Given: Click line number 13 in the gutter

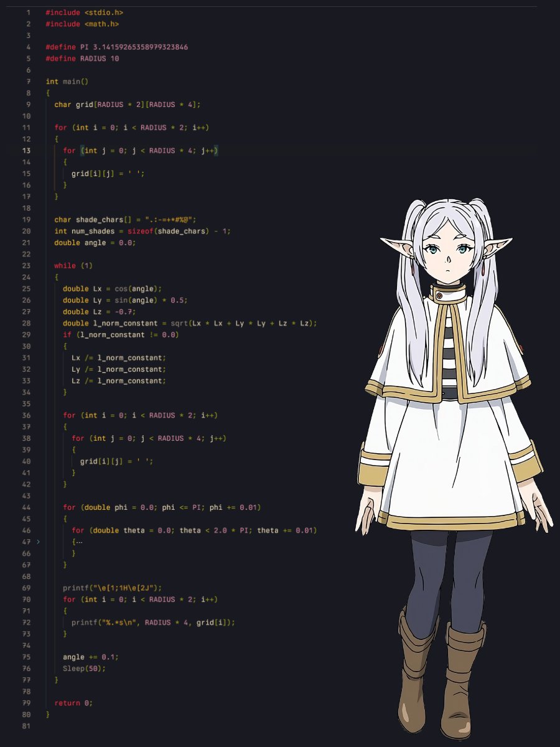Looking at the screenshot, I should [26, 151].
